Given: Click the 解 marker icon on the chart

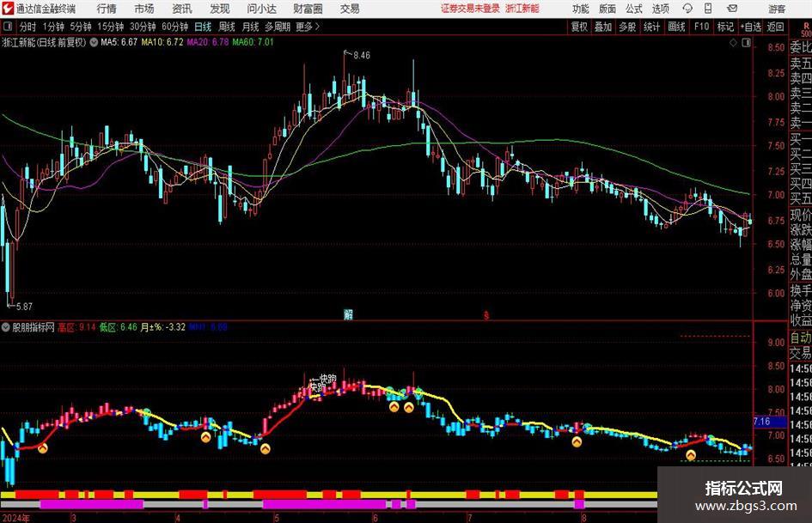Looking at the screenshot, I should pos(348,314).
